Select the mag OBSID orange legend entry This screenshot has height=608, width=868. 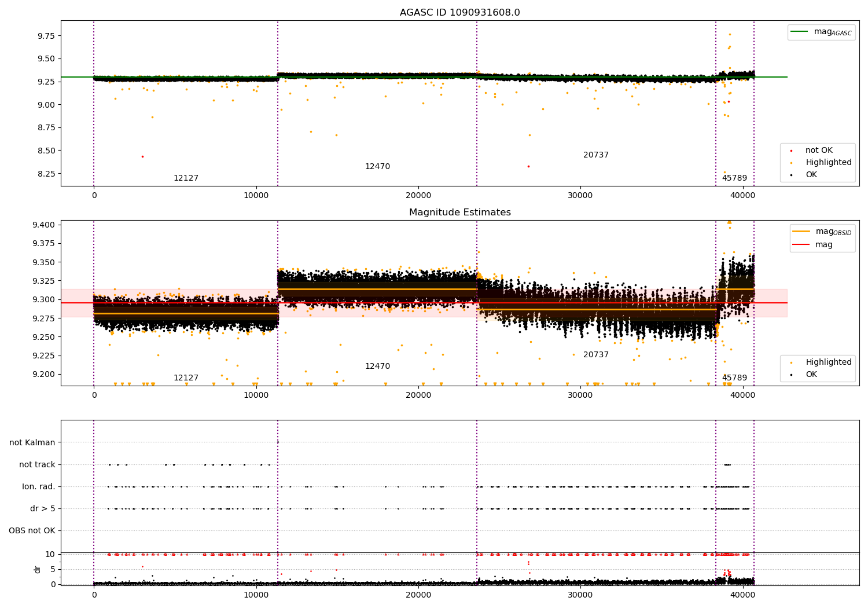pyautogui.click(x=822, y=232)
